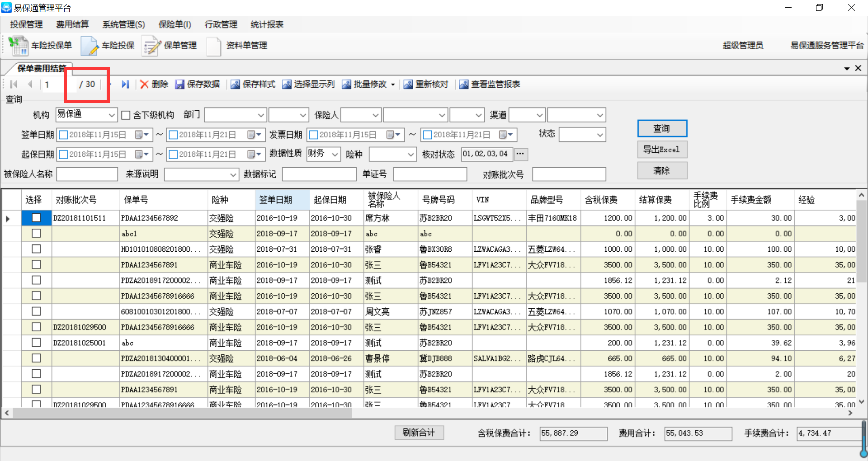Click the 车险投保 pencil document icon
The image size is (868, 461).
(90, 46)
